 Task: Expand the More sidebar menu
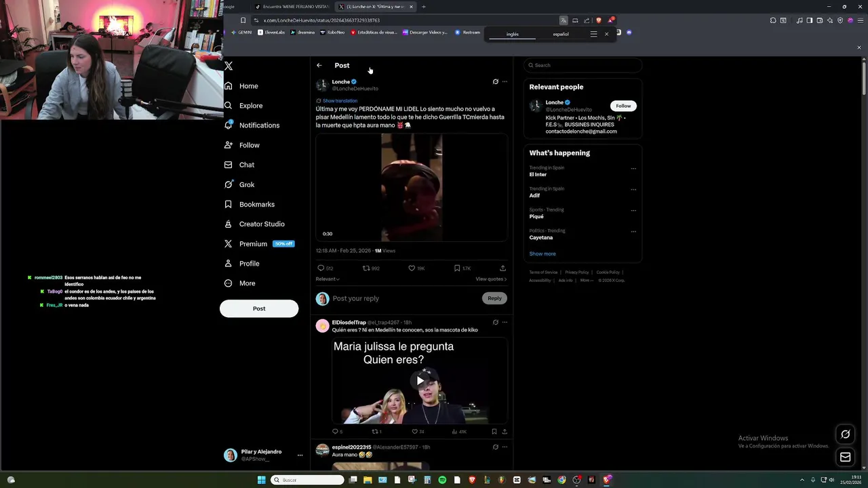pos(240,283)
